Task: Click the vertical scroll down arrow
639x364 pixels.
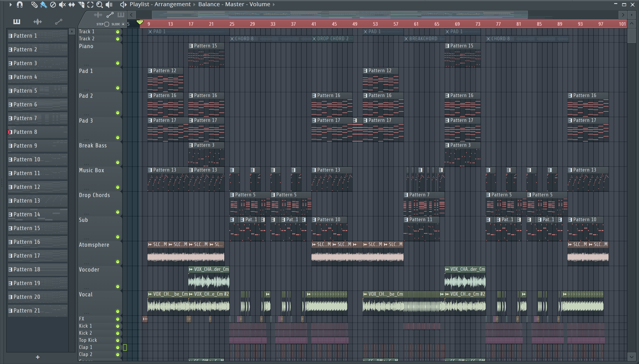Action: point(632,357)
